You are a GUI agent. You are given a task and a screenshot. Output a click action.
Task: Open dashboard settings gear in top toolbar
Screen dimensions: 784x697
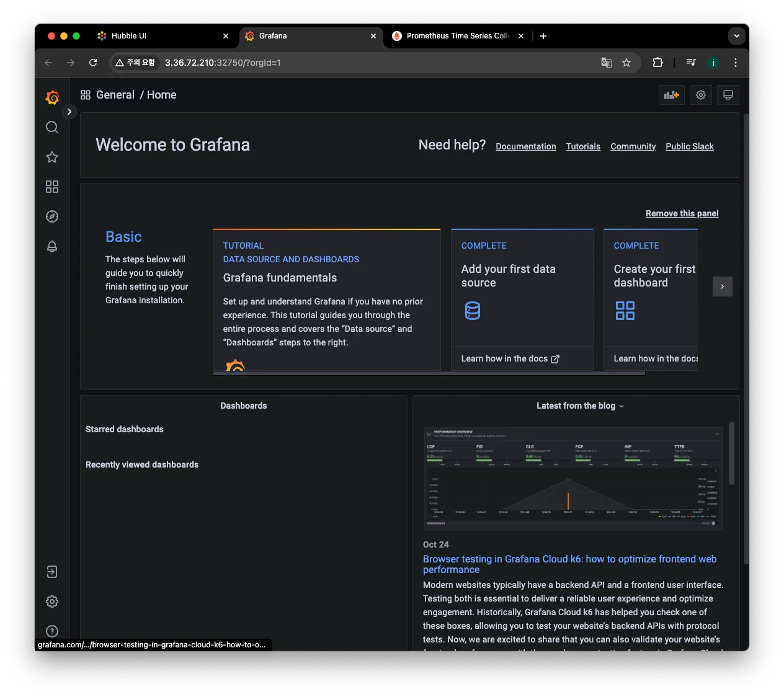(x=701, y=95)
